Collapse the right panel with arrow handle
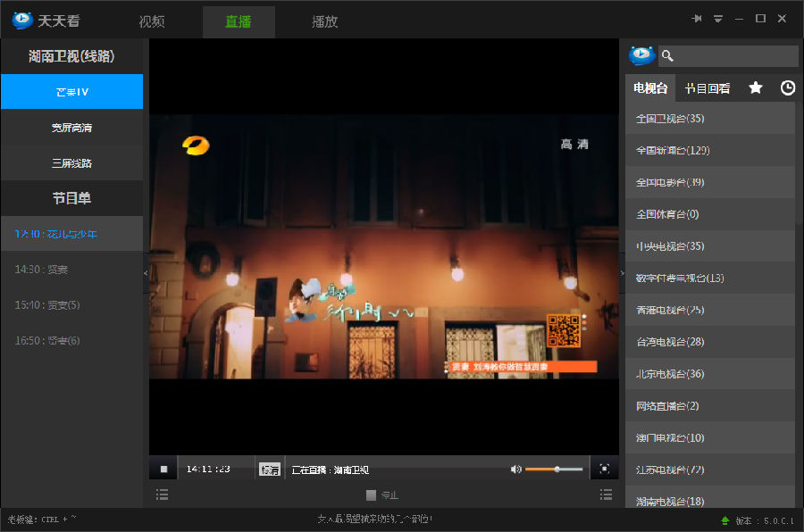 click(x=622, y=273)
